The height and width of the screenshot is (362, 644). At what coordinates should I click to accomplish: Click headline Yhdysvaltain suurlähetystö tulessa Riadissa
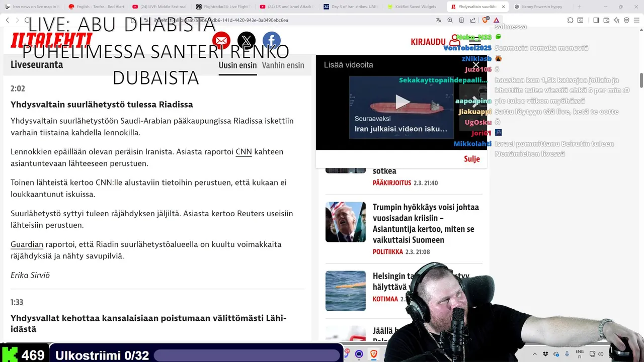102,105
